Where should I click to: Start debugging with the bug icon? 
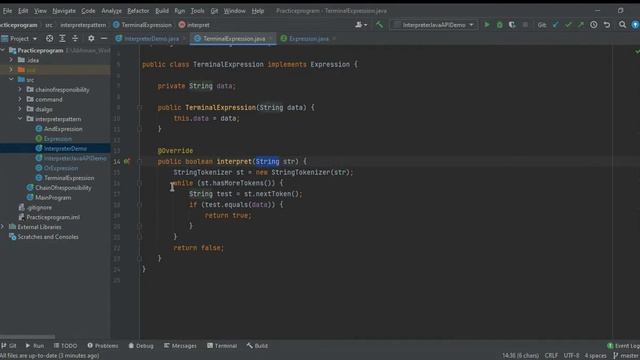coord(500,25)
